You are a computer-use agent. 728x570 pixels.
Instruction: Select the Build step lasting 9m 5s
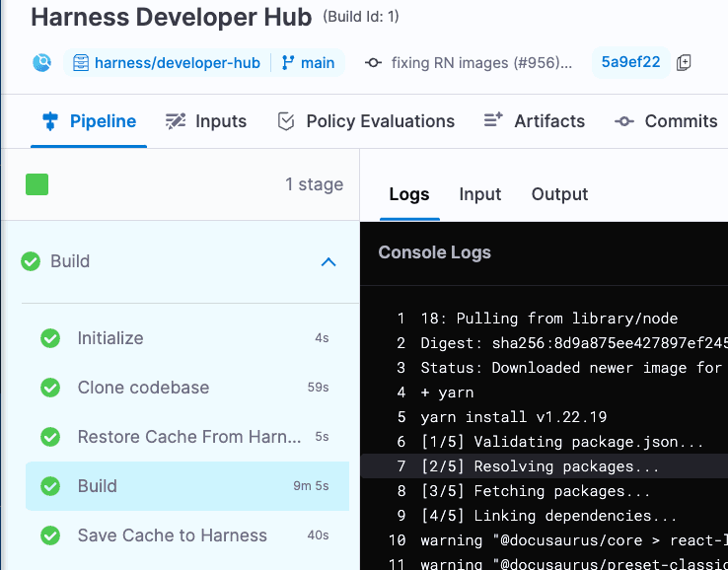[x=187, y=486]
